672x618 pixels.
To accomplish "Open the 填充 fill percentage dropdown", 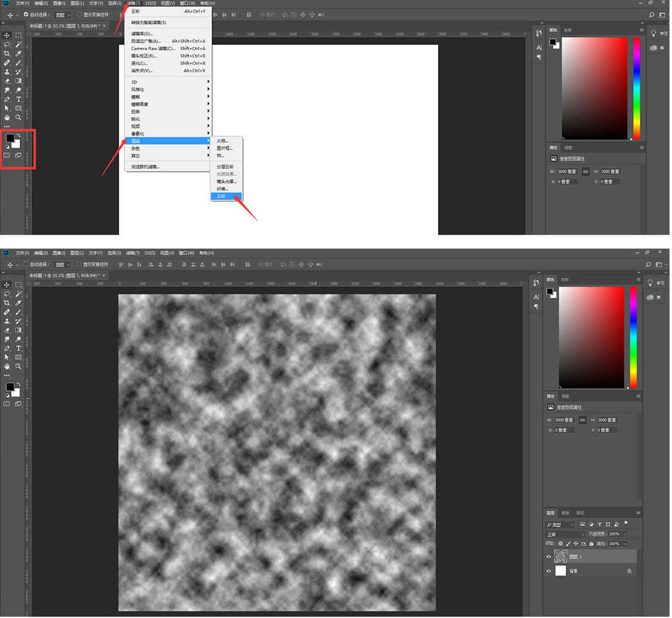I will pos(624,543).
